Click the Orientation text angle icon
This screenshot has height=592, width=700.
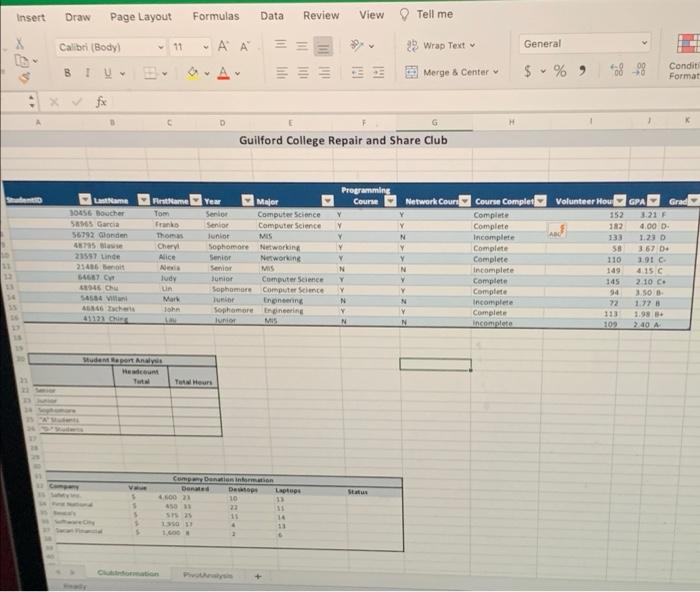(x=357, y=45)
